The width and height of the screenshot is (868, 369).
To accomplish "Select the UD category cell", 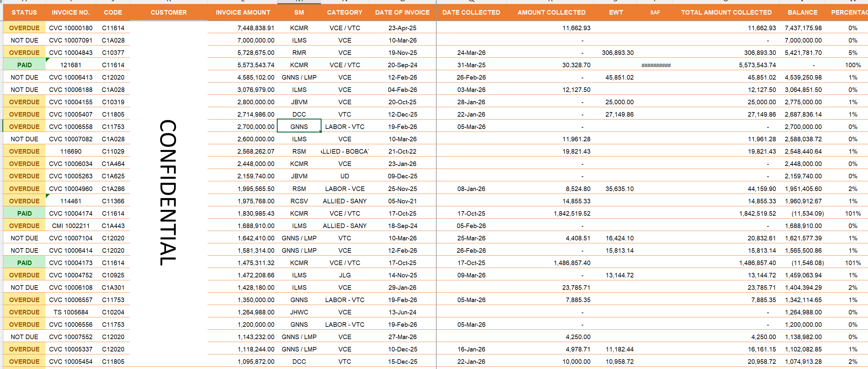I will 344,176.
